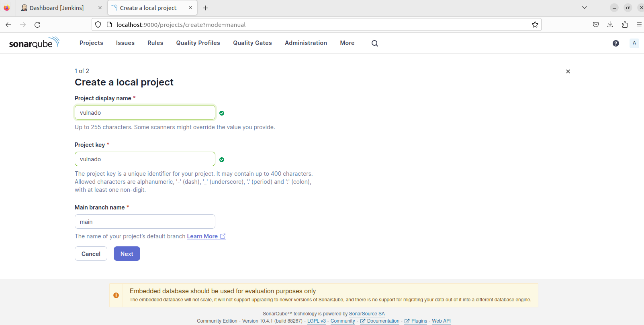Close the create project wizard with X
The height and width of the screenshot is (325, 644).
568,71
